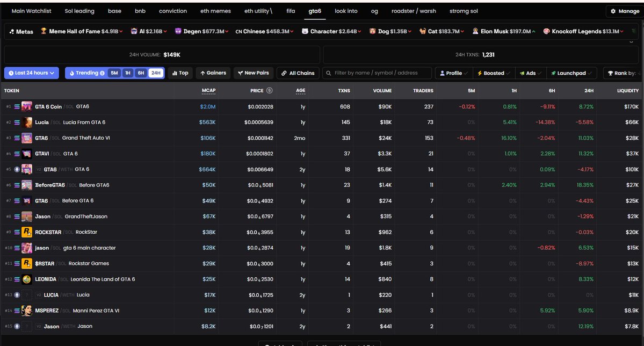Open the Launchpad filter dropdown

pyautogui.click(x=571, y=73)
